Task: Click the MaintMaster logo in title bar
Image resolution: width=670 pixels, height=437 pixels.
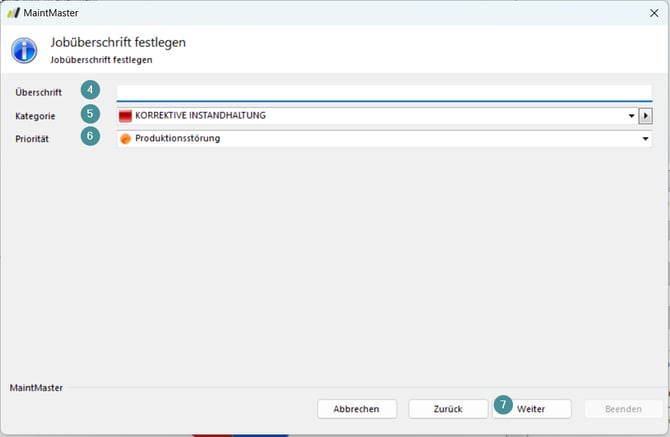Action: tap(13, 13)
